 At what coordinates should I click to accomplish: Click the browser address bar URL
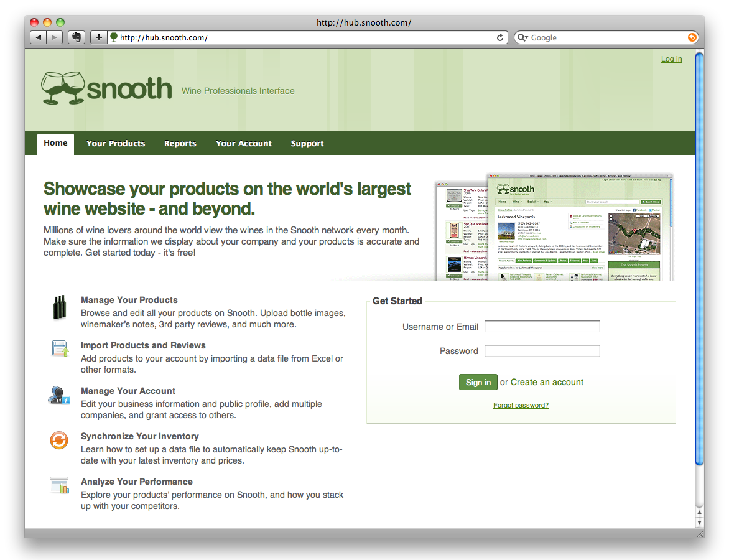tap(302, 38)
